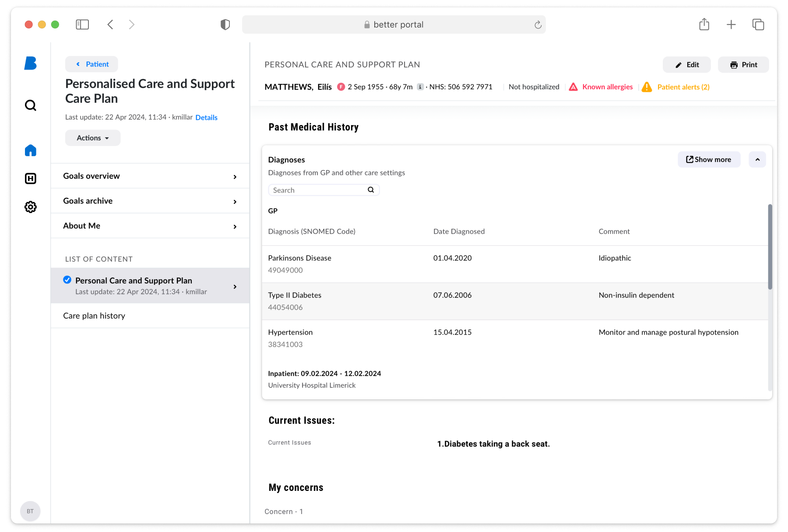Click the Better logo icon in sidebar

click(x=30, y=63)
